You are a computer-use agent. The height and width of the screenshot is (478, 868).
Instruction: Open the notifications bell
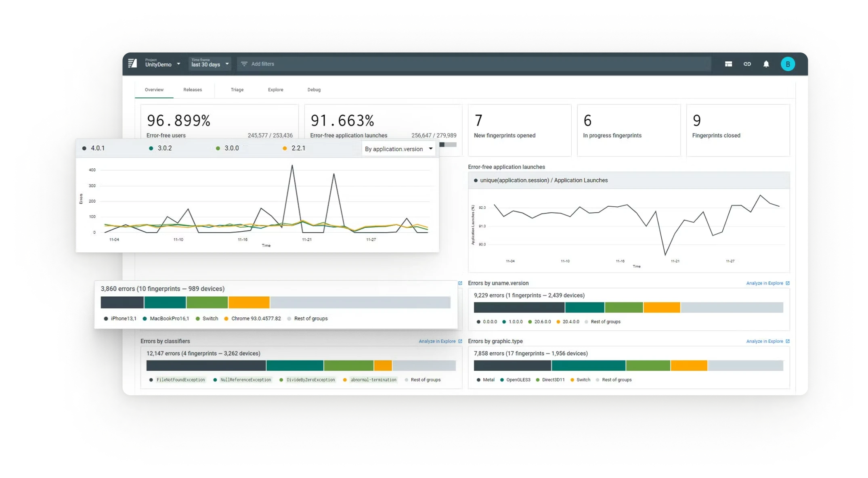click(766, 64)
